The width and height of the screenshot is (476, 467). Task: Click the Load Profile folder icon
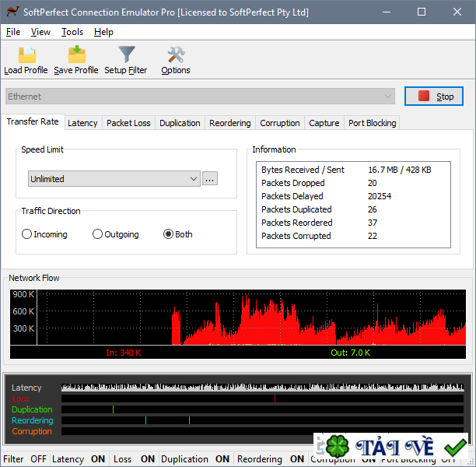click(x=26, y=54)
